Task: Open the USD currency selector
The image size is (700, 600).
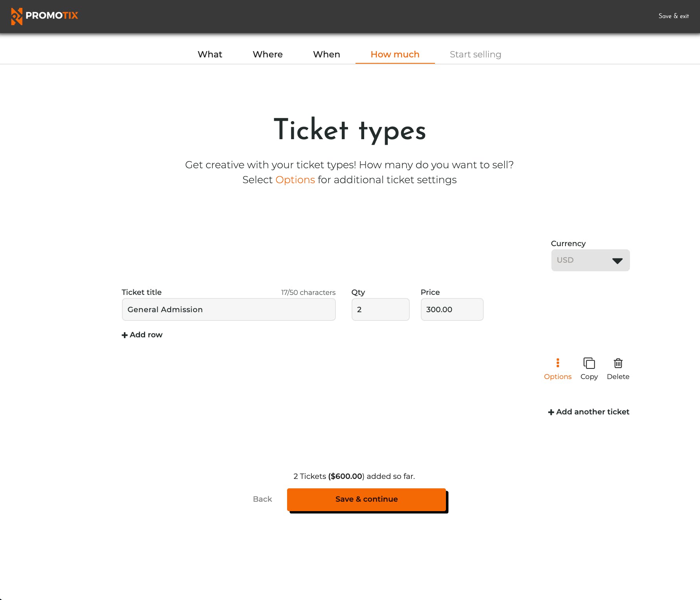Action: click(590, 260)
